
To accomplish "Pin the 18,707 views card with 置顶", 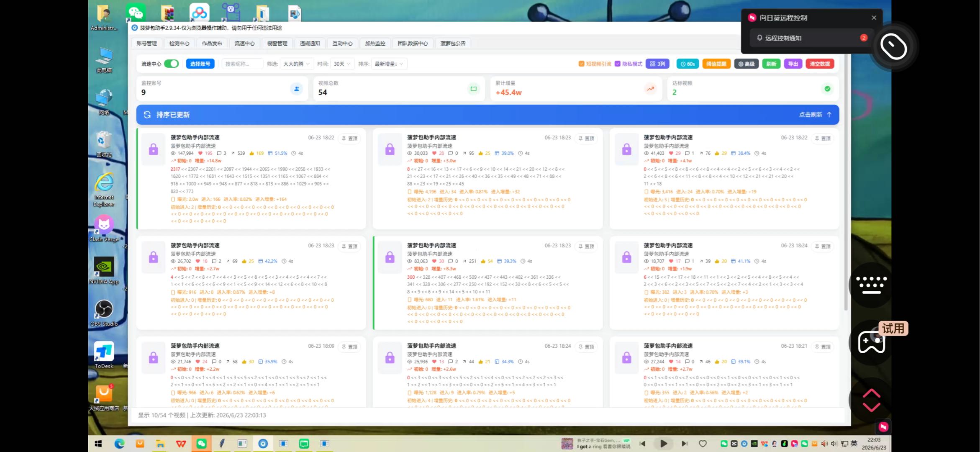I will [x=823, y=246].
